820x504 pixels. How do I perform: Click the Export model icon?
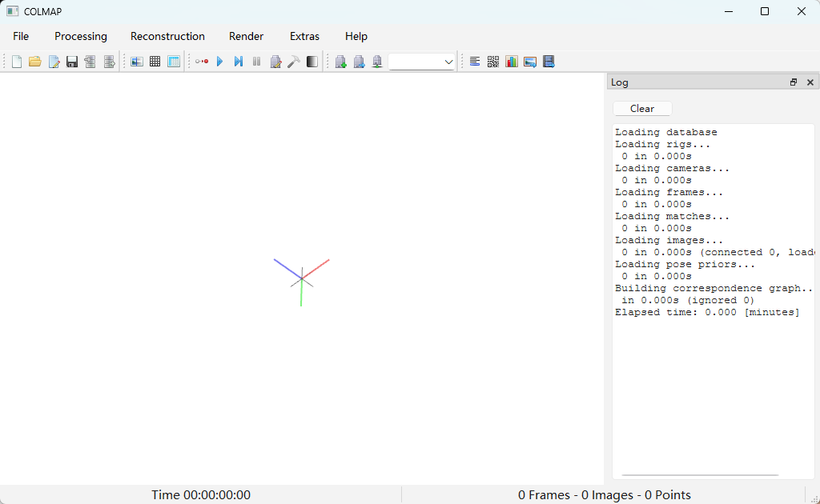[109, 62]
